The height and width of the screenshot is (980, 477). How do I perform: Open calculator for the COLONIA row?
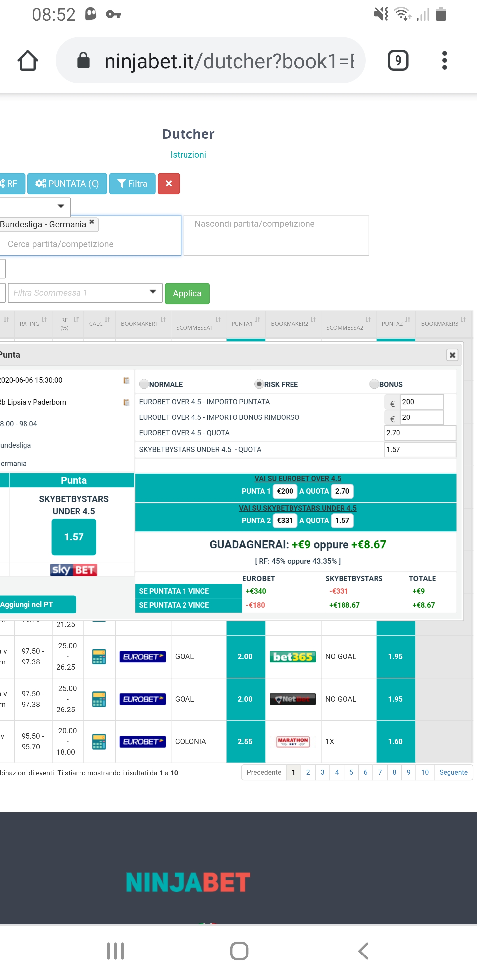click(x=99, y=742)
